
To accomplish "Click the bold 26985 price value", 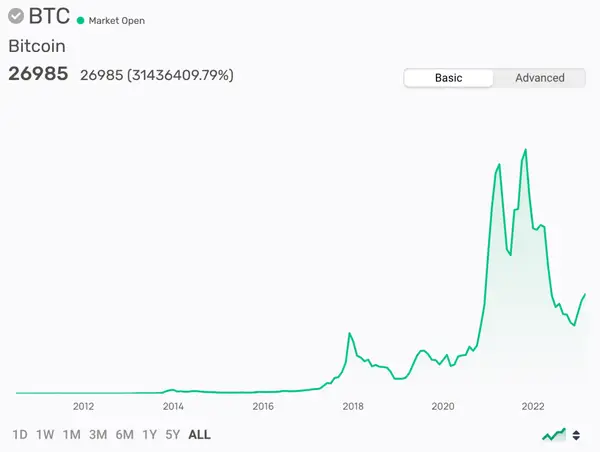I will pos(38,73).
